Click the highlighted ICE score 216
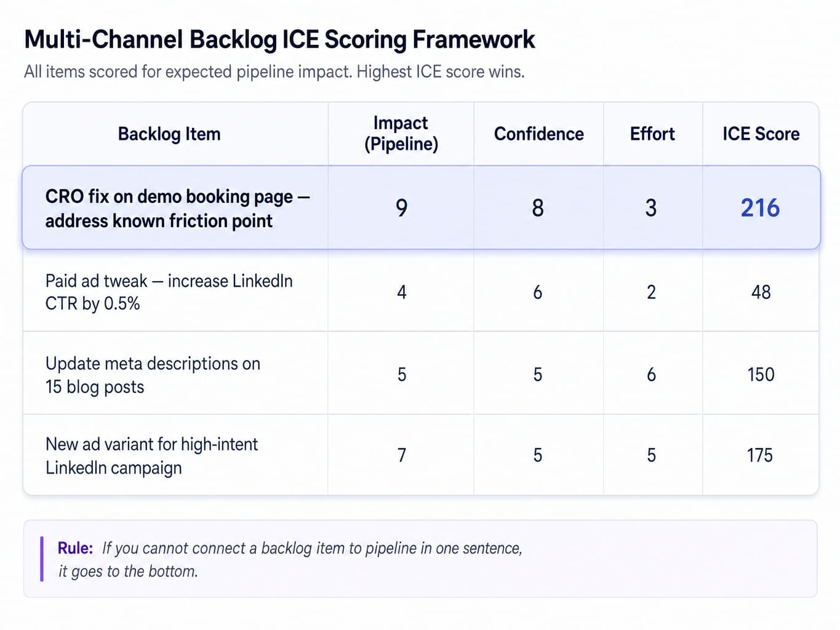 point(760,208)
